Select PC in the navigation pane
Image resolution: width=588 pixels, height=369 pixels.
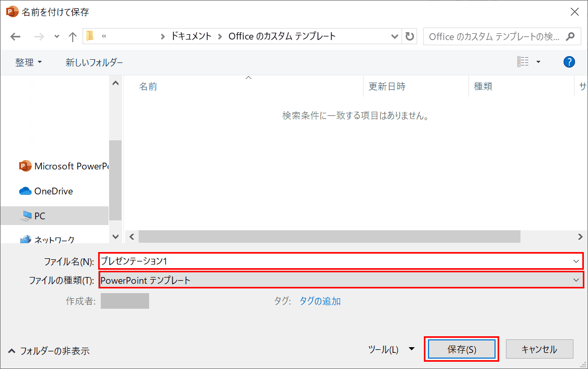[55, 216]
